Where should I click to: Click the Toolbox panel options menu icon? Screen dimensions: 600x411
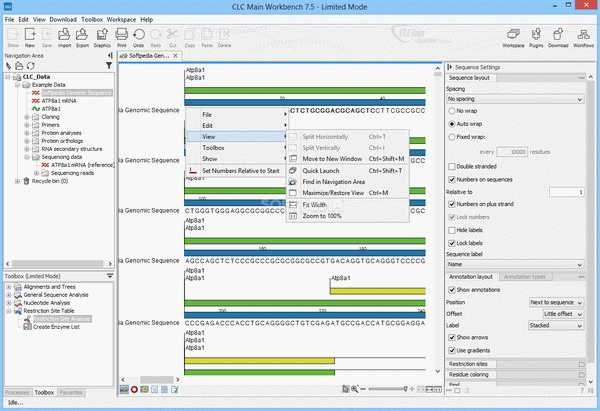(x=110, y=276)
